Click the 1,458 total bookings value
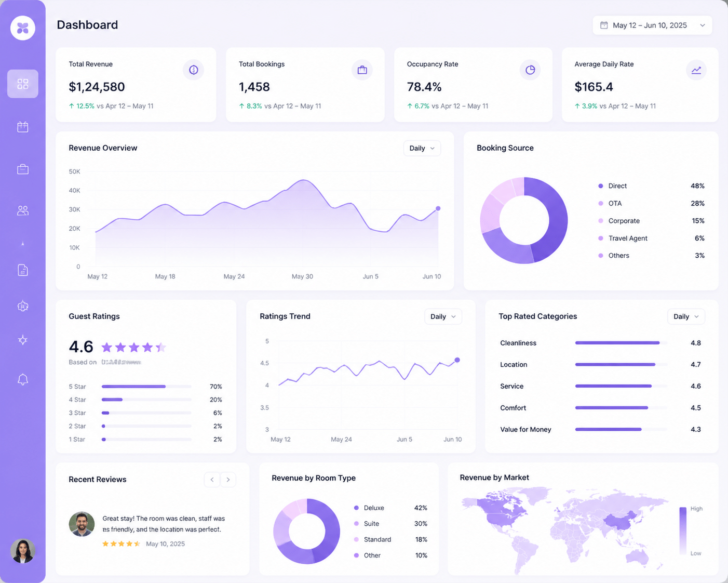728x583 pixels. click(x=254, y=87)
